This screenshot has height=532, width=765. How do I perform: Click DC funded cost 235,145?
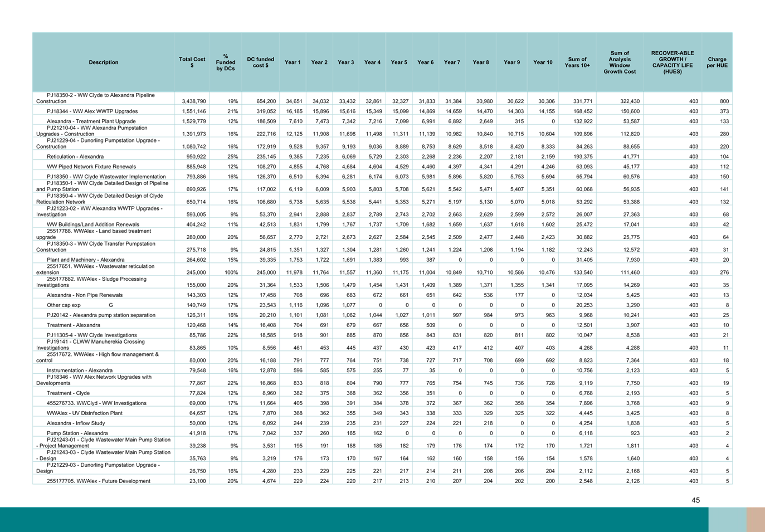point(266,157)
